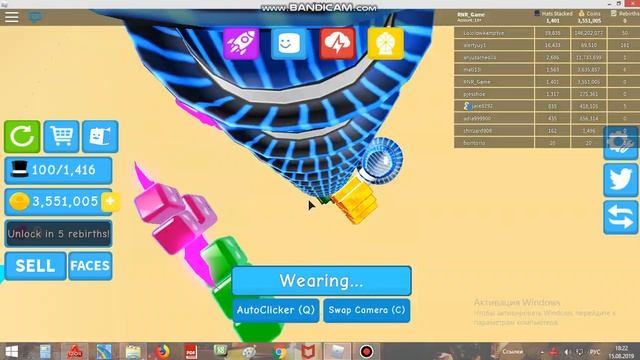
Task: Open the FACES menu
Action: [x=90, y=266]
